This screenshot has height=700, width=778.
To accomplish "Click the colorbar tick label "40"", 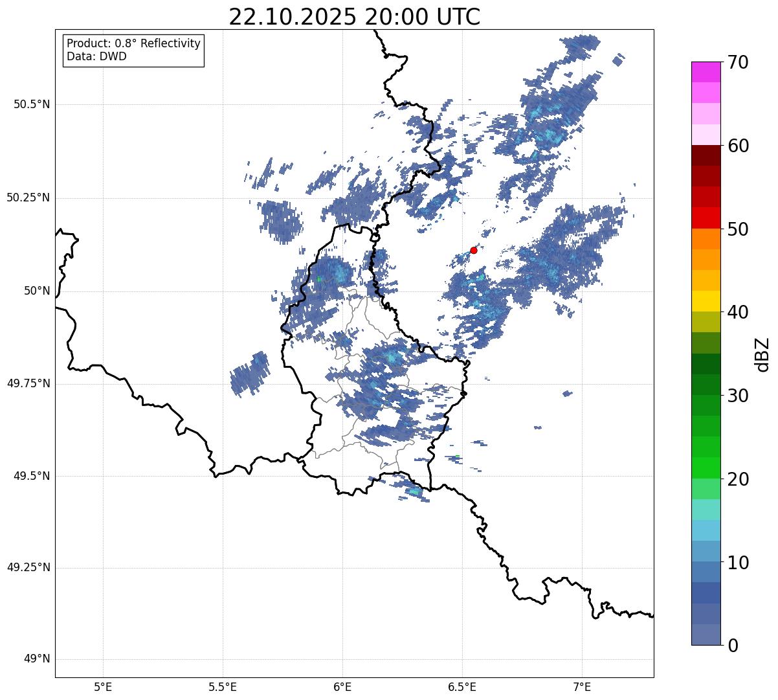I will [x=738, y=312].
